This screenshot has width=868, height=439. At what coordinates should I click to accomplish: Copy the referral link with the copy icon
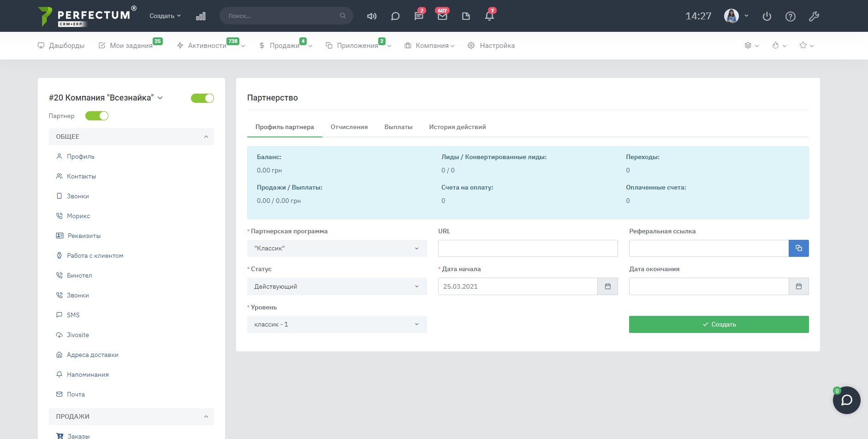[x=798, y=248]
